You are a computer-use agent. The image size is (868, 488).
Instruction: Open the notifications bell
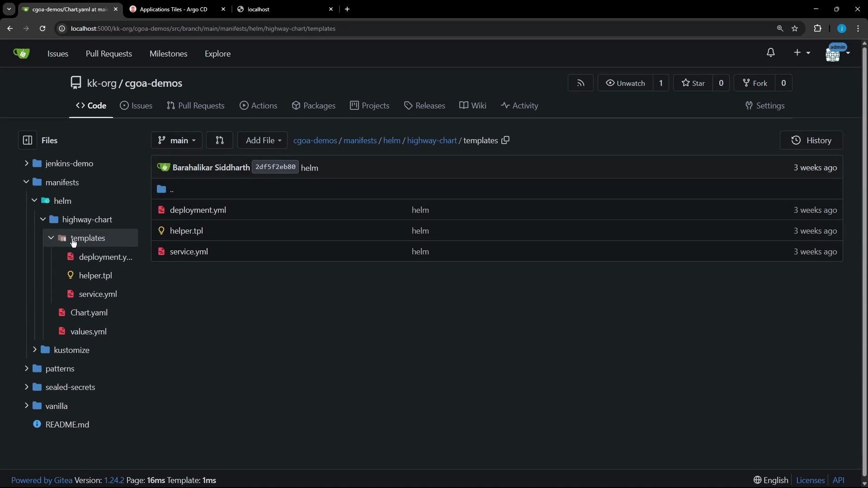pos(771,53)
